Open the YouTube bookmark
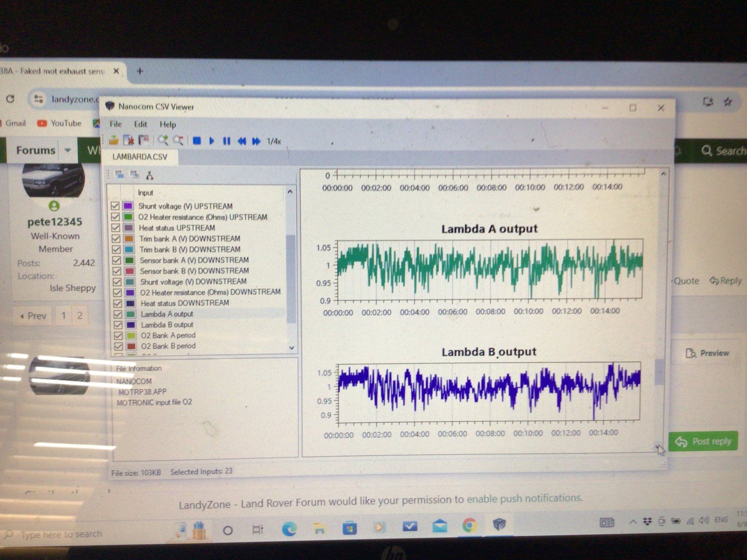Image resolution: width=747 pixels, height=560 pixels. pyautogui.click(x=59, y=123)
